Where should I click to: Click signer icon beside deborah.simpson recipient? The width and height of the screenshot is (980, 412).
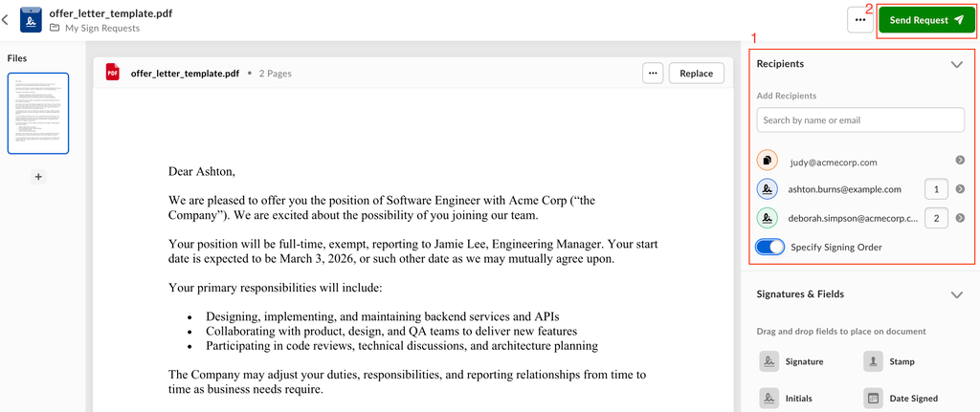(x=768, y=218)
